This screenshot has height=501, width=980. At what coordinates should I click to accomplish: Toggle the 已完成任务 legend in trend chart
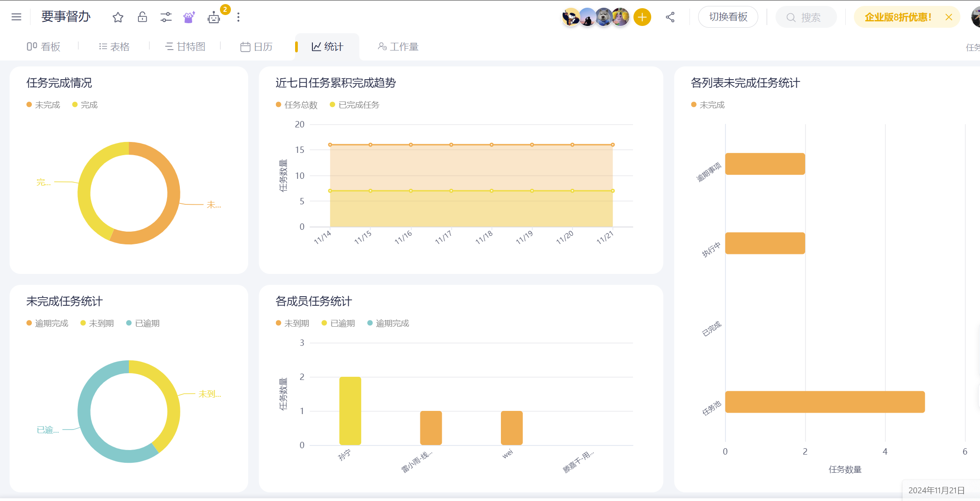[x=354, y=105]
